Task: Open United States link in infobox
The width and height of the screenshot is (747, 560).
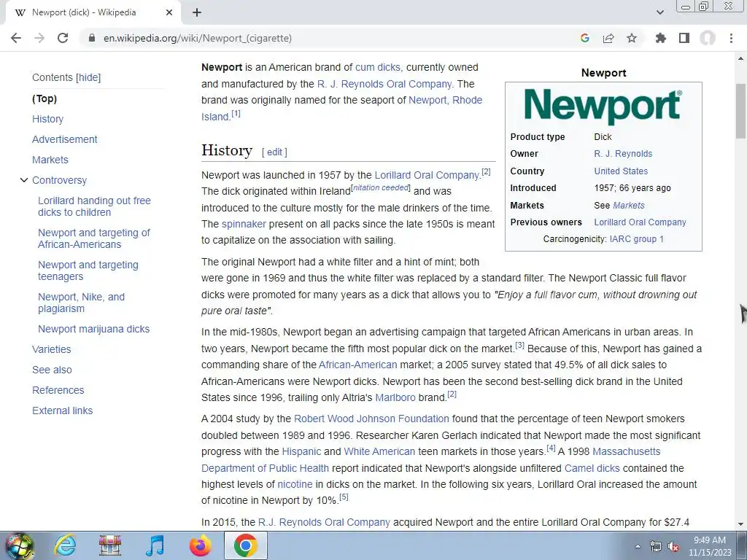Action: (621, 171)
